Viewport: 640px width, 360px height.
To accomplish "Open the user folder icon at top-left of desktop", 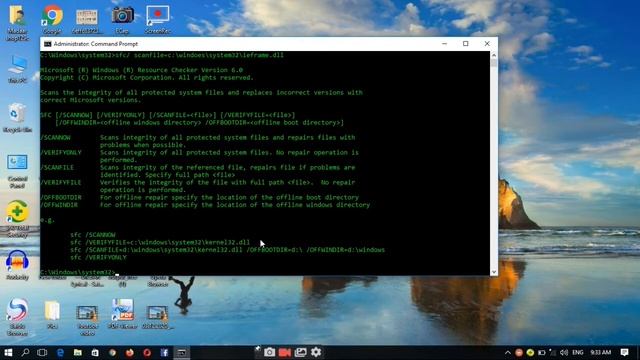I will coord(17,22).
